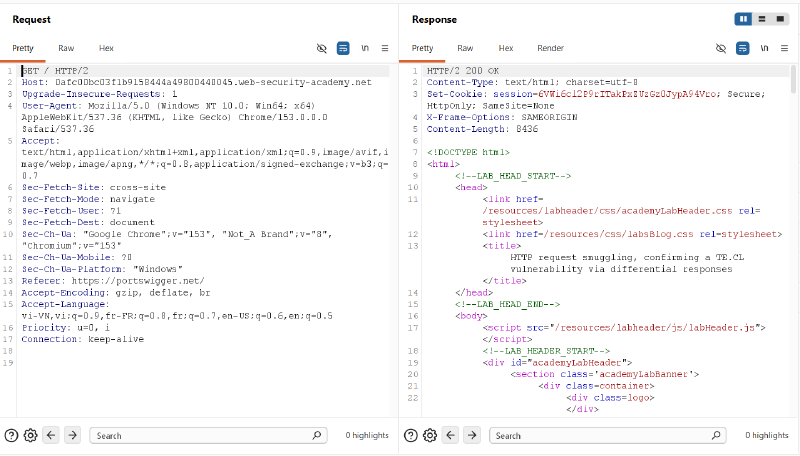
Task: Toggle Response word-wrap pretty print icon
Action: coord(742,48)
